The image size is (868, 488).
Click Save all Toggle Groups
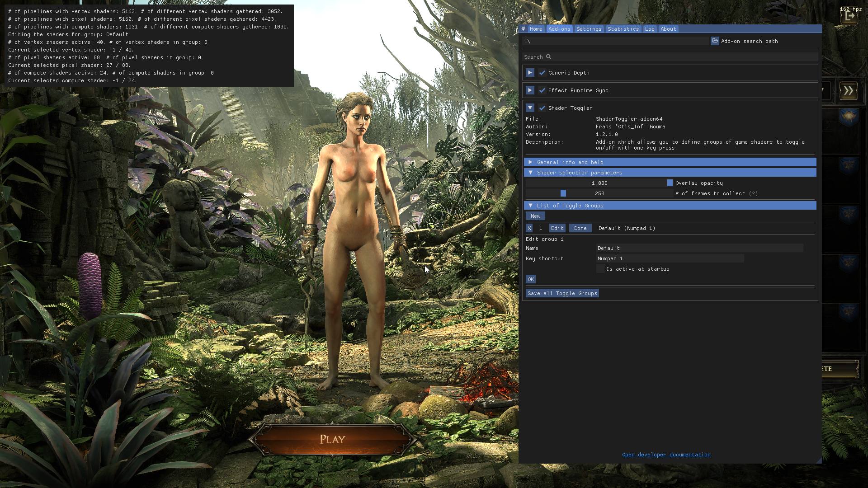tap(562, 293)
